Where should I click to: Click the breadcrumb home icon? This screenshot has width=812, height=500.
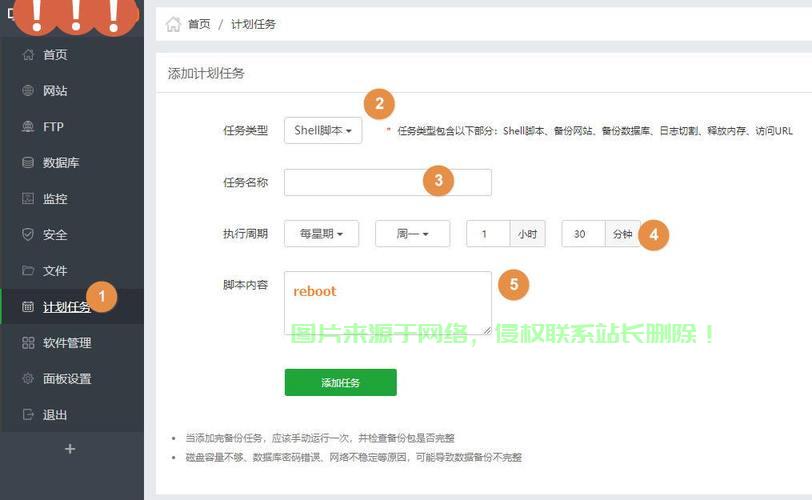(x=173, y=24)
